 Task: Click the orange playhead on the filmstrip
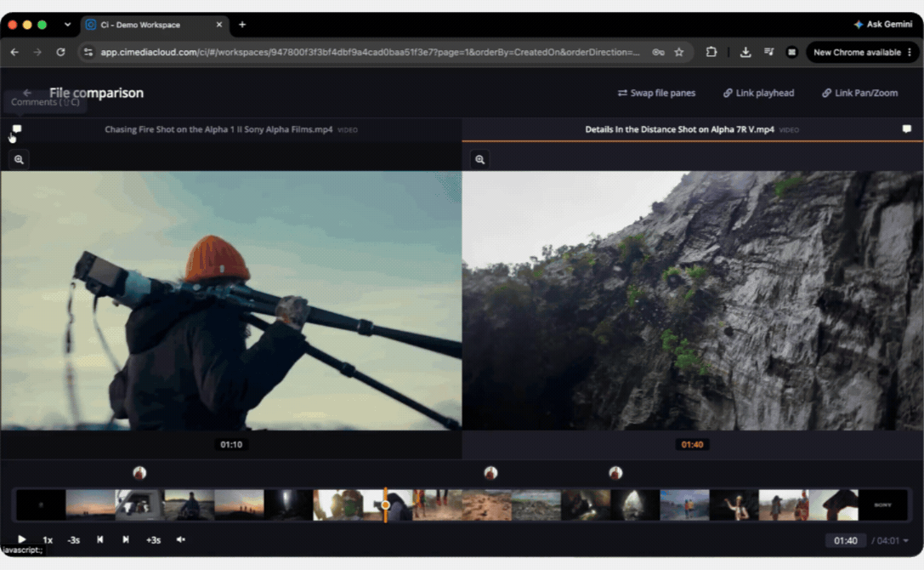[385, 505]
